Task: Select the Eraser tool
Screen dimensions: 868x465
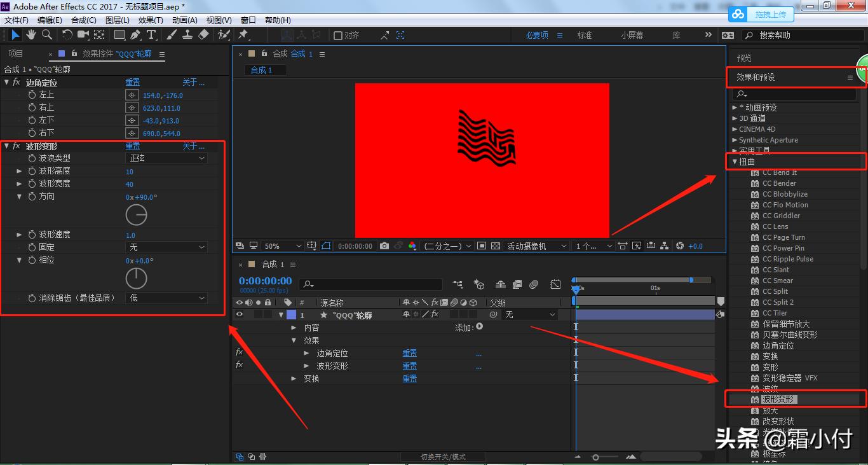Action: [203, 35]
